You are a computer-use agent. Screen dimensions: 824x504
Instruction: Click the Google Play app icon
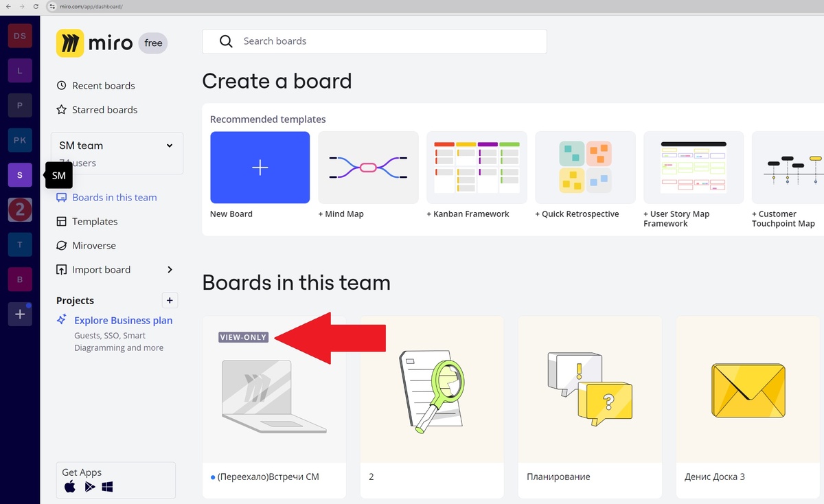(89, 487)
